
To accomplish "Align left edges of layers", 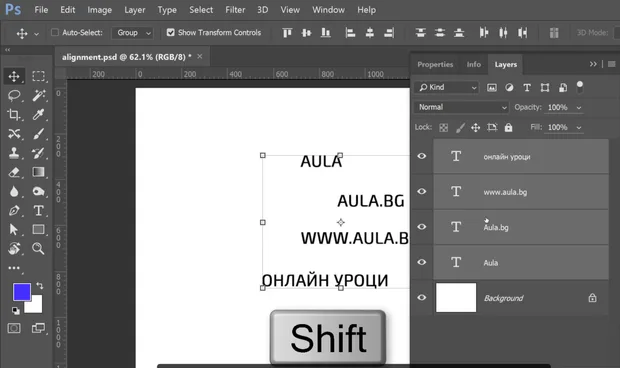I will click(x=350, y=33).
